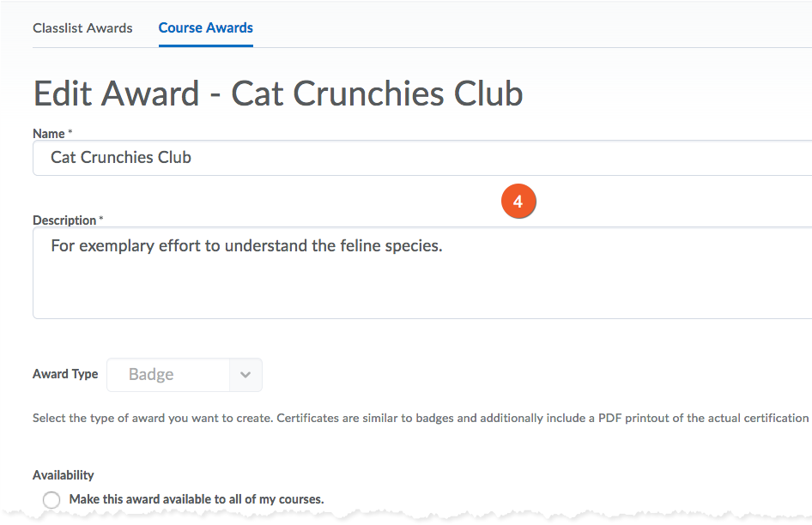Image resolution: width=812 pixels, height=525 pixels.
Task: Select the all-courses availability radio button
Action: click(x=52, y=500)
